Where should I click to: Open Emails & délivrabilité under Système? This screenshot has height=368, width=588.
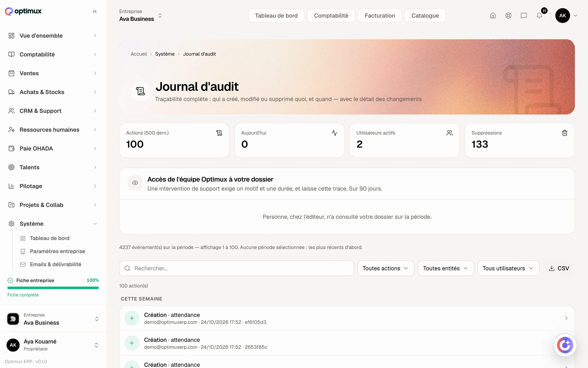pyautogui.click(x=55, y=264)
